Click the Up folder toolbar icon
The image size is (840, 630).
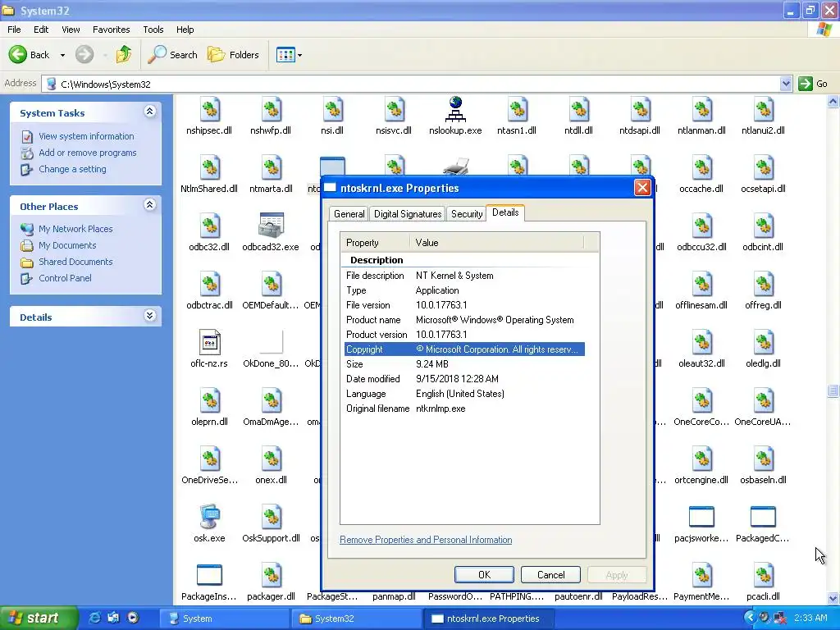(124, 55)
